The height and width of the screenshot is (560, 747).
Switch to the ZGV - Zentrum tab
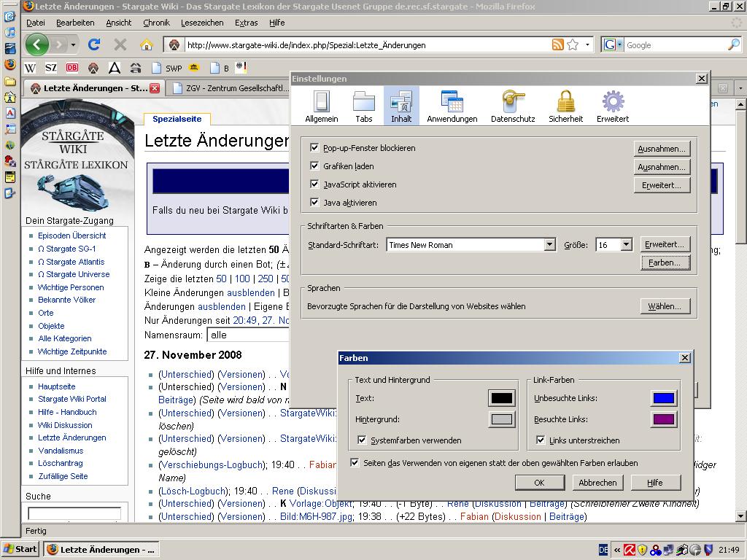click(226, 88)
